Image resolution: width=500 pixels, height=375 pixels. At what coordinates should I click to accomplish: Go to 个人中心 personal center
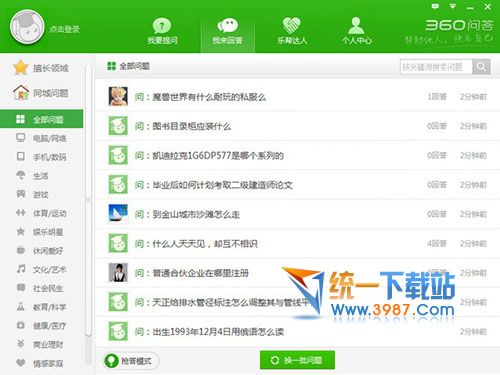tap(356, 31)
